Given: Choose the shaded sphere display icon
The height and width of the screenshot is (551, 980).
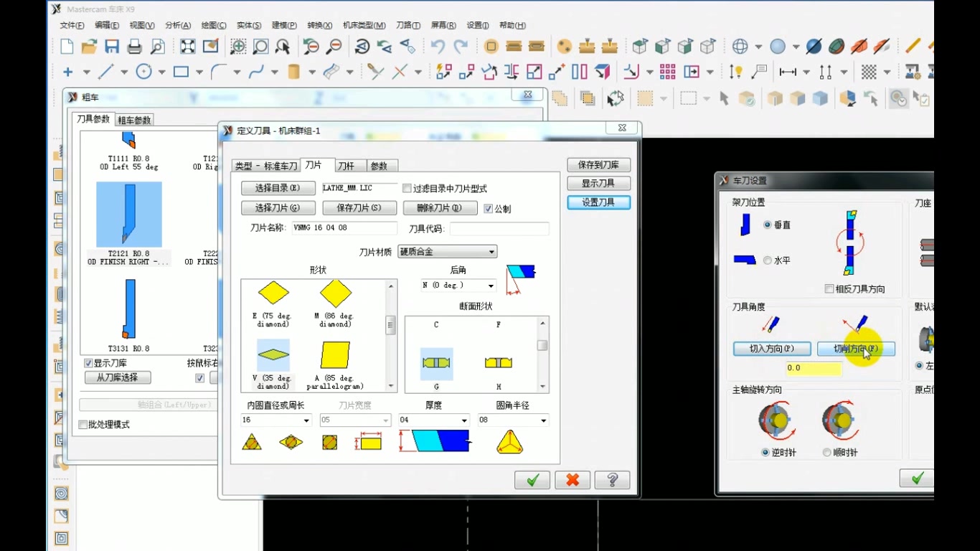Looking at the screenshot, I should click(x=778, y=47).
